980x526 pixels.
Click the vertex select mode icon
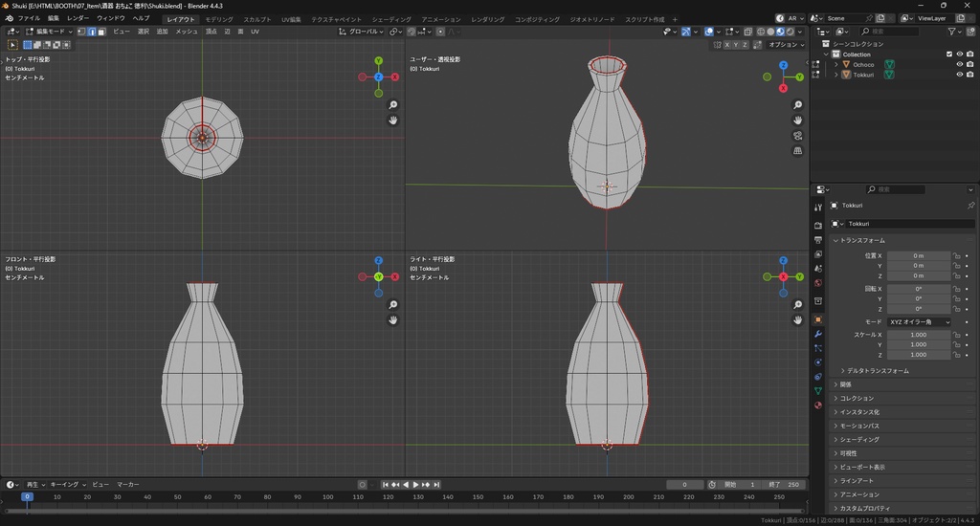click(81, 32)
